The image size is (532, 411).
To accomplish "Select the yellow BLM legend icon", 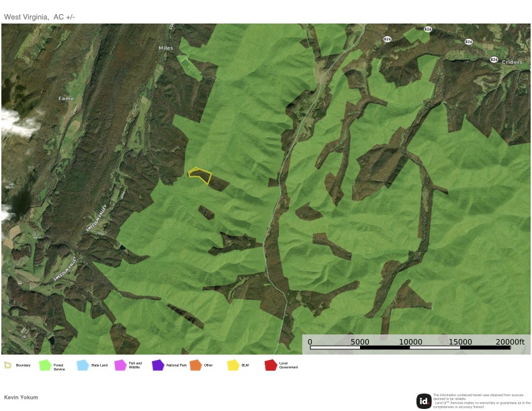I will pyautogui.click(x=233, y=365).
